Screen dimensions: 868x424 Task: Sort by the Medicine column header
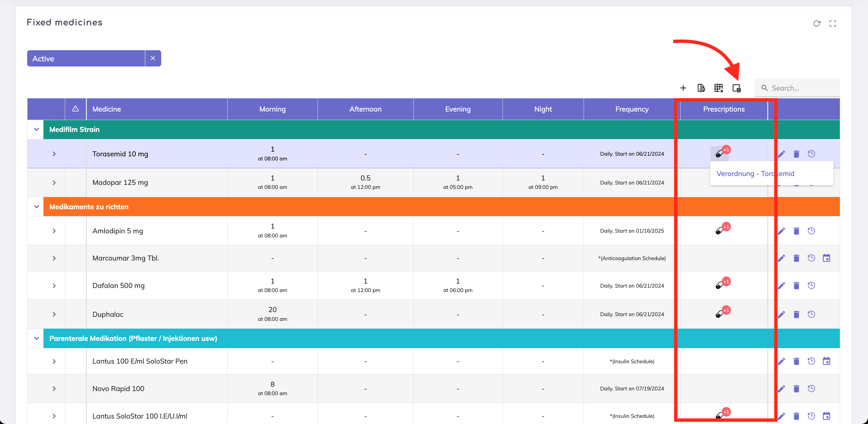(x=107, y=109)
